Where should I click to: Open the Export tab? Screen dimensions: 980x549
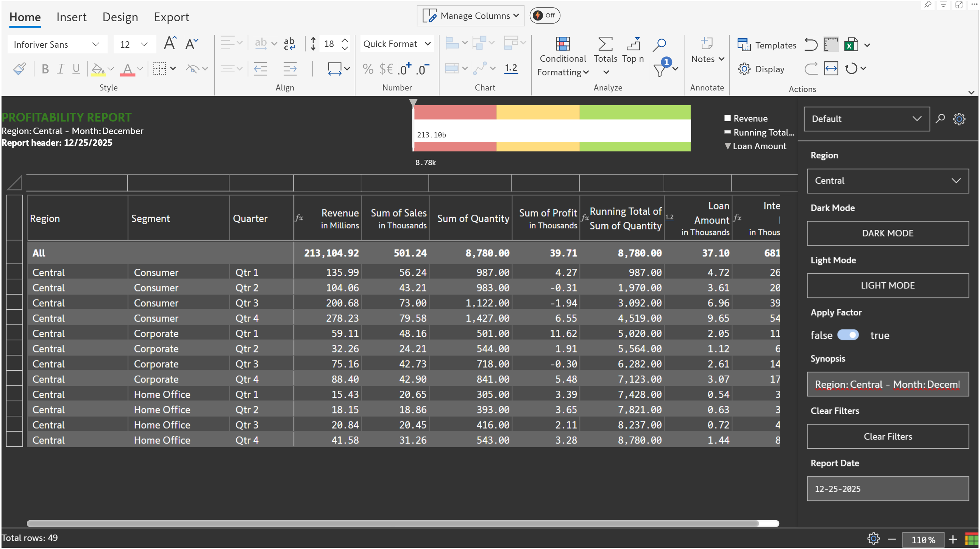(171, 17)
